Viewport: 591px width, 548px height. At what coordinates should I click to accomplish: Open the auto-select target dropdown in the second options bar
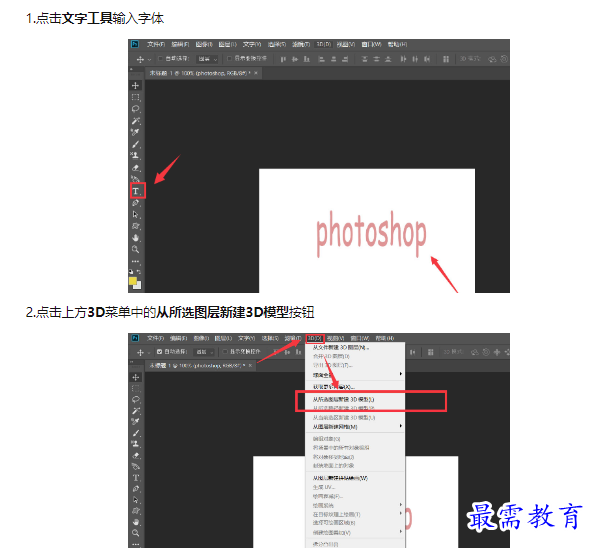click(204, 352)
